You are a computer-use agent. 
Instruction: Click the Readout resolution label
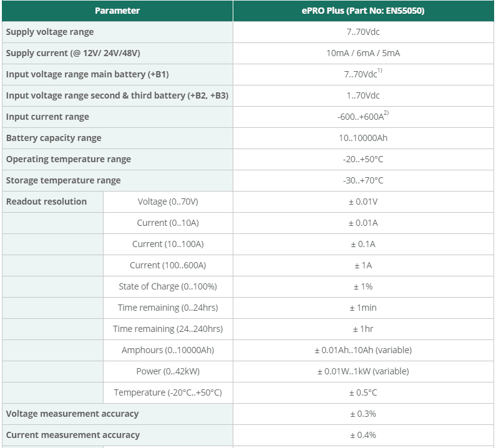(x=46, y=202)
